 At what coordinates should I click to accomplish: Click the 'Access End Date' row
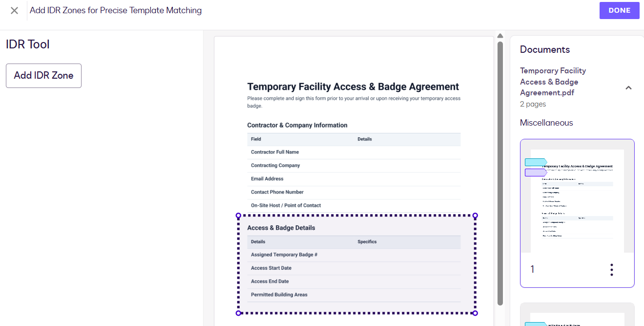coord(353,282)
